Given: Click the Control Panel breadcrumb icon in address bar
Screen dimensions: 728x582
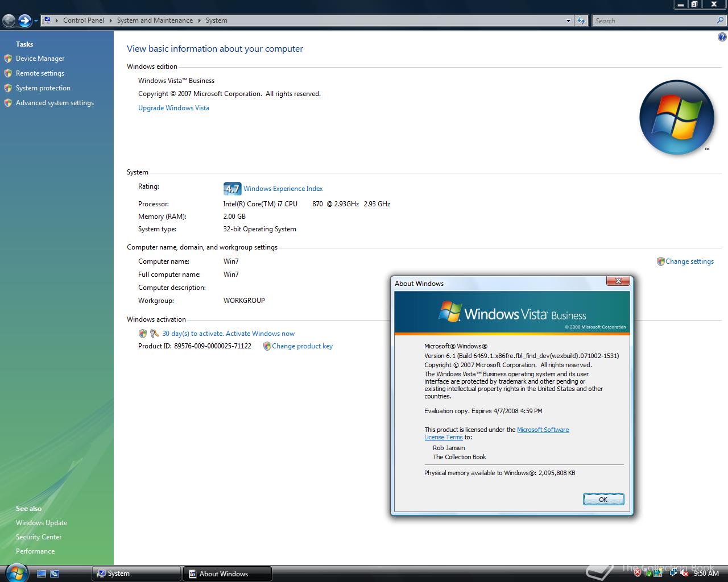Looking at the screenshot, I should pos(48,20).
